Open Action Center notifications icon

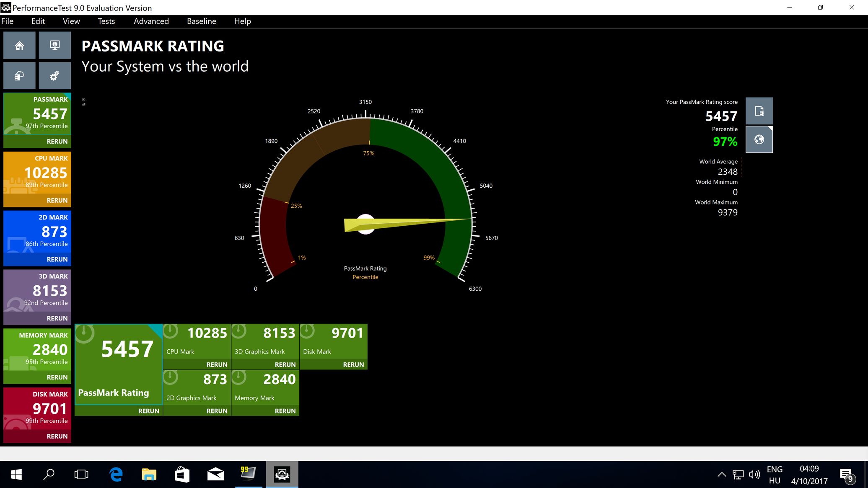(847, 475)
